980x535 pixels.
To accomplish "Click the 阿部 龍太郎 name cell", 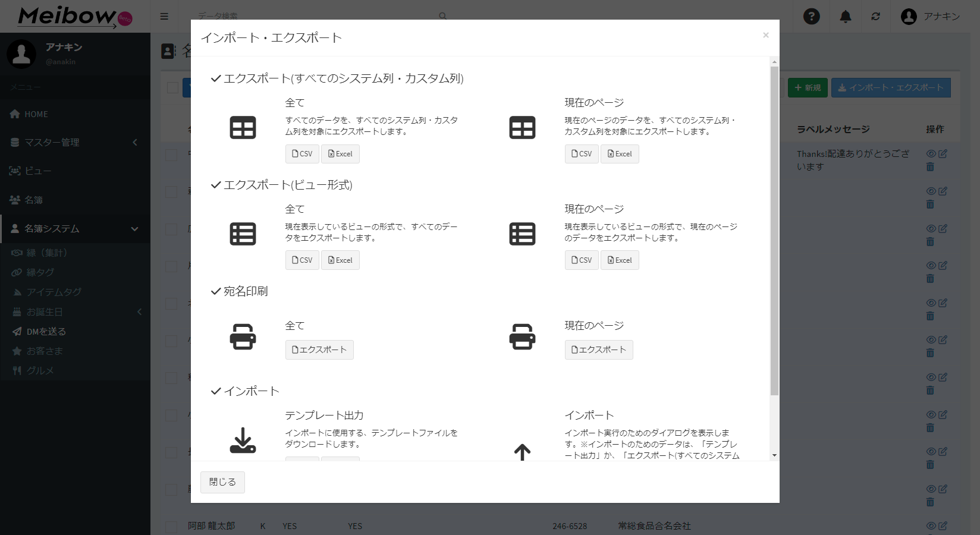I will coord(211,526).
